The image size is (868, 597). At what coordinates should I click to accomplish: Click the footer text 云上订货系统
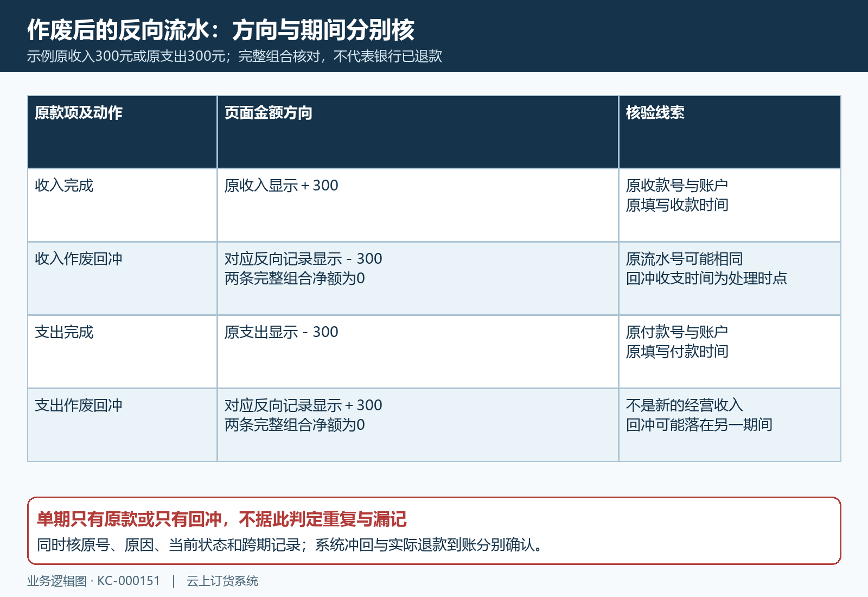222,581
